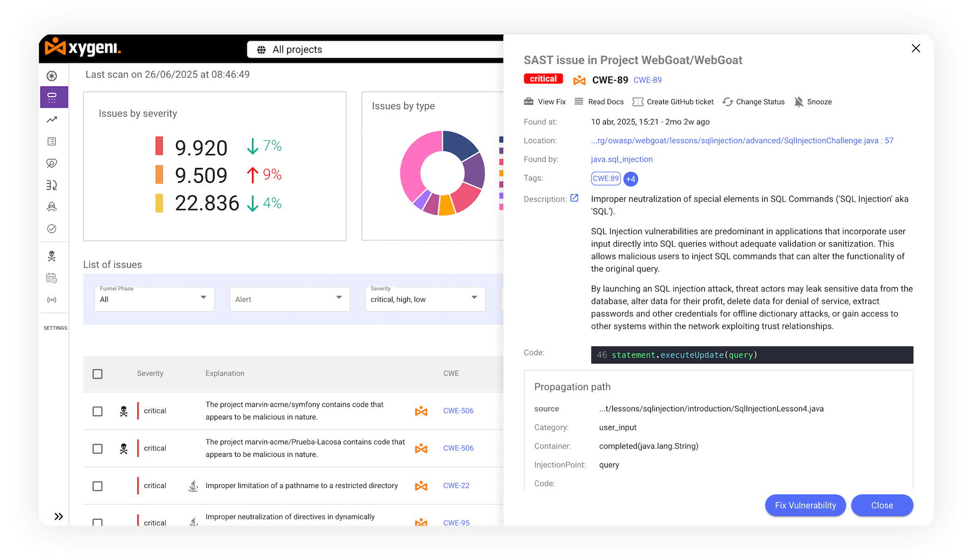Image resolution: width=973 pixels, height=560 pixels.
Task: Click Xygeni icon in CWE-22 row
Action: point(421,486)
